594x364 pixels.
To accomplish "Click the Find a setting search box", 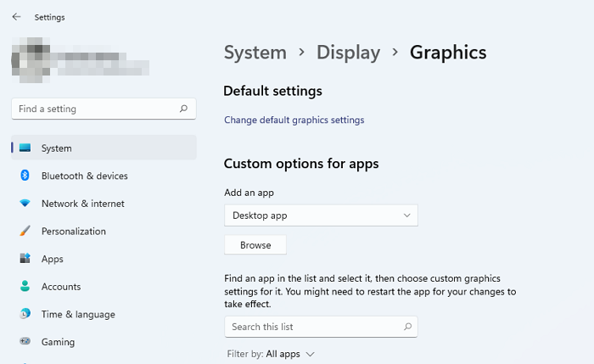I will (x=93, y=109).
